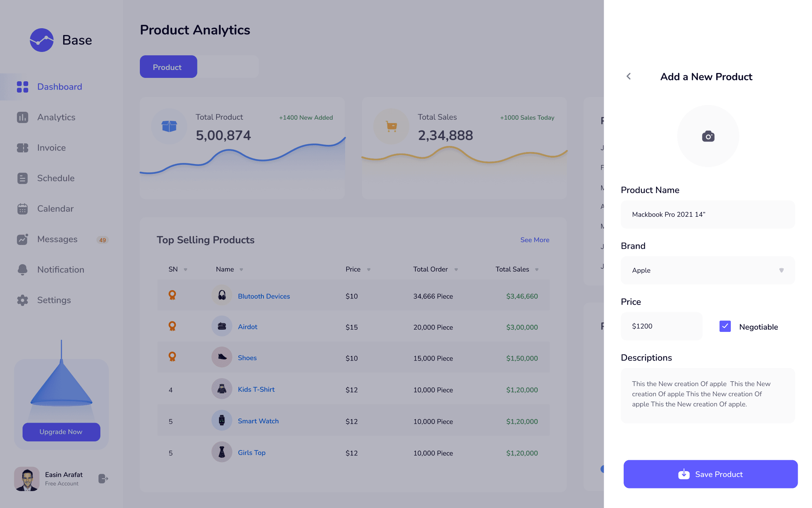Sort by Total Sales column arrow
Image resolution: width=812 pixels, height=508 pixels.
click(x=537, y=269)
